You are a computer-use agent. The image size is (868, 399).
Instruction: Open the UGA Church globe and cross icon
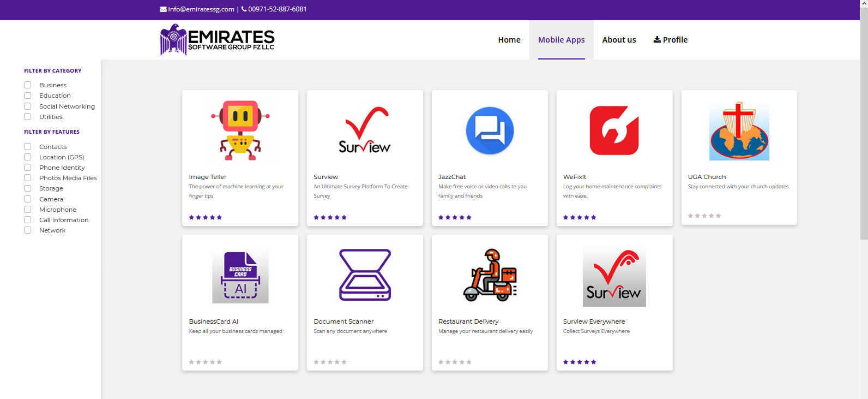point(739,131)
